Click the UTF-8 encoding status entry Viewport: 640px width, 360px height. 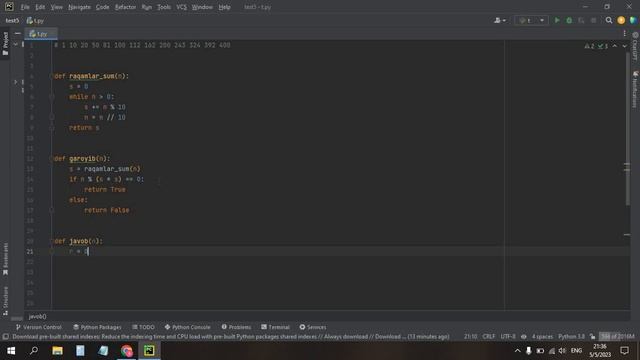pos(508,337)
